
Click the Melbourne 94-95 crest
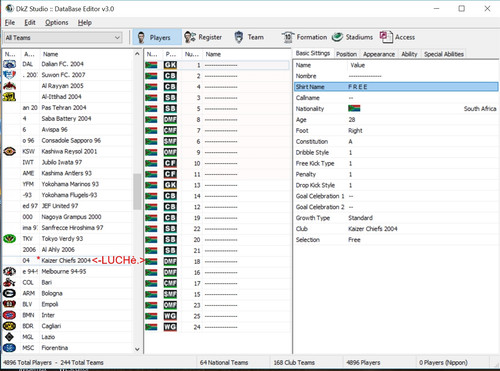coord(9,272)
